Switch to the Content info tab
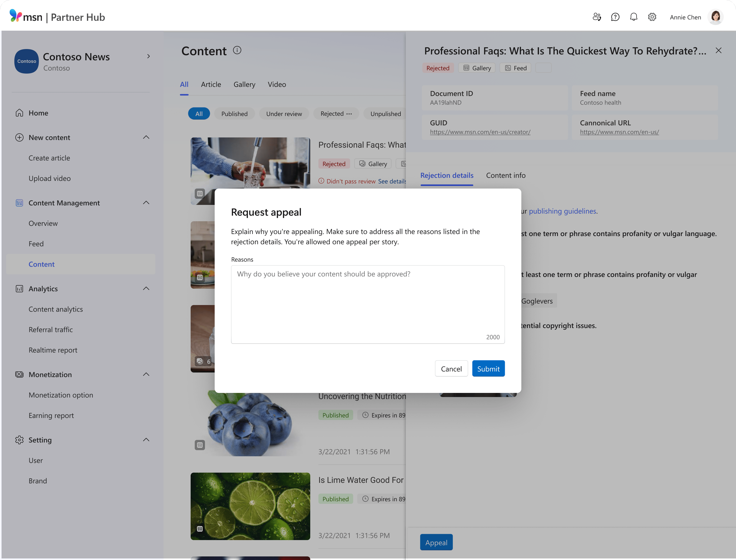This screenshot has width=736, height=560. click(x=506, y=175)
